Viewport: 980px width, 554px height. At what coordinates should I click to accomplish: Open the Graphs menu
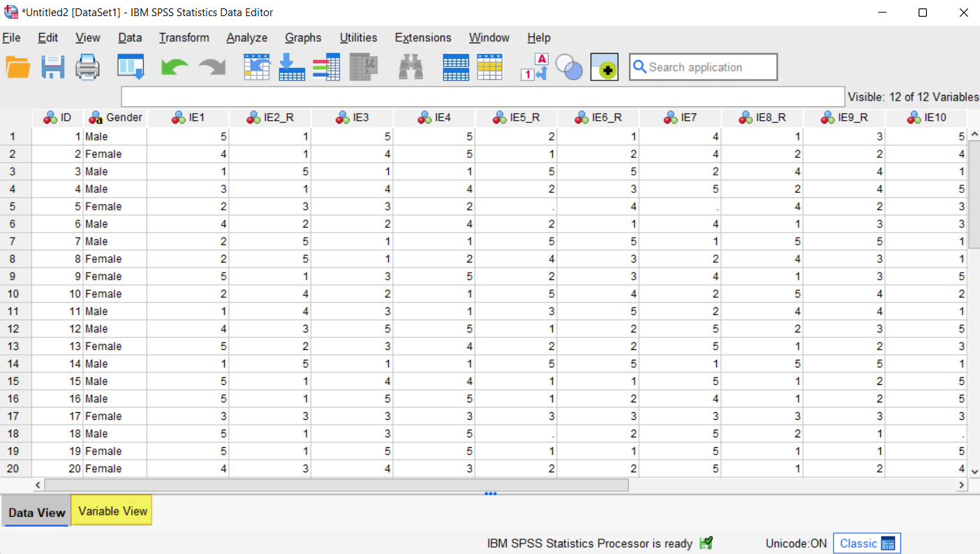coord(302,38)
